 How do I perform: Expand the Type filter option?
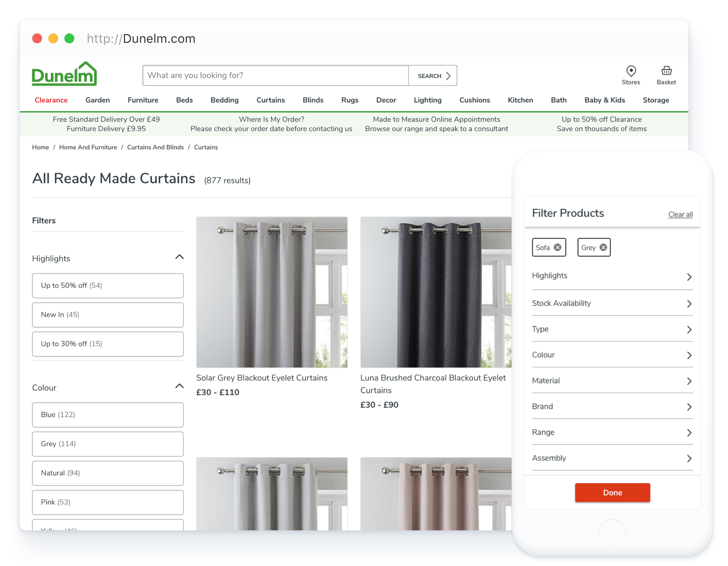click(x=612, y=329)
